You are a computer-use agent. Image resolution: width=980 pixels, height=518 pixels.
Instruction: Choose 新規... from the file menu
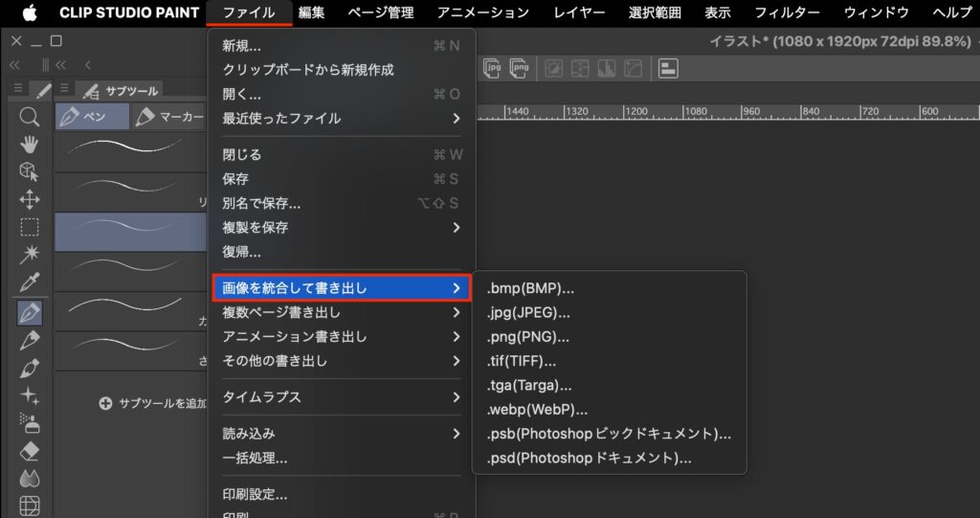342,46
